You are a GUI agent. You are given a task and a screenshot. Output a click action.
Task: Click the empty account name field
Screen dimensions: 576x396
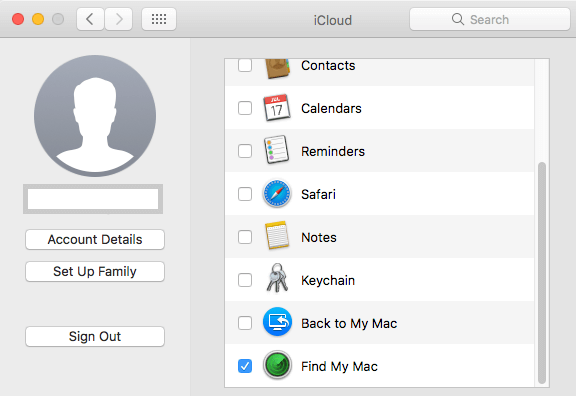point(93,199)
